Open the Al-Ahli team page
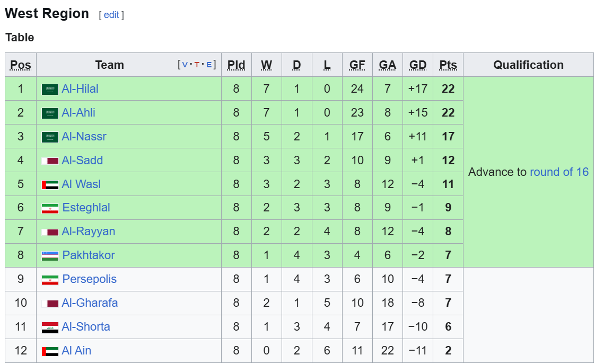595x364 pixels. [x=78, y=113]
